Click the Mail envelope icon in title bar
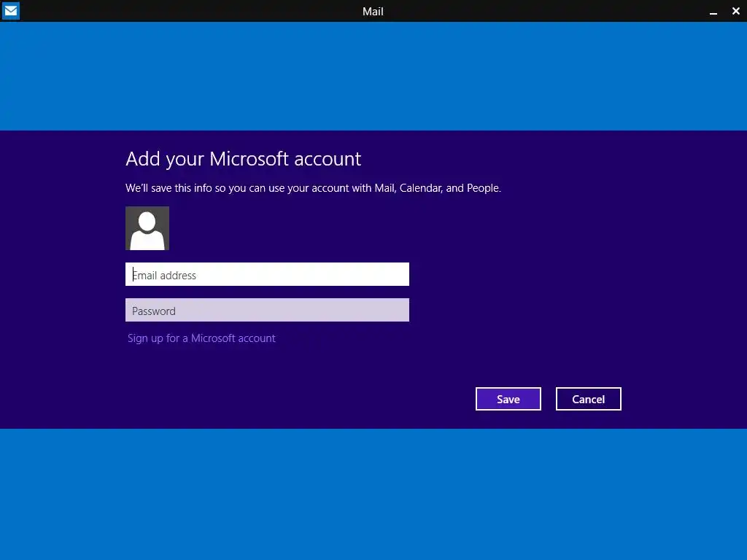747x560 pixels. pos(10,10)
